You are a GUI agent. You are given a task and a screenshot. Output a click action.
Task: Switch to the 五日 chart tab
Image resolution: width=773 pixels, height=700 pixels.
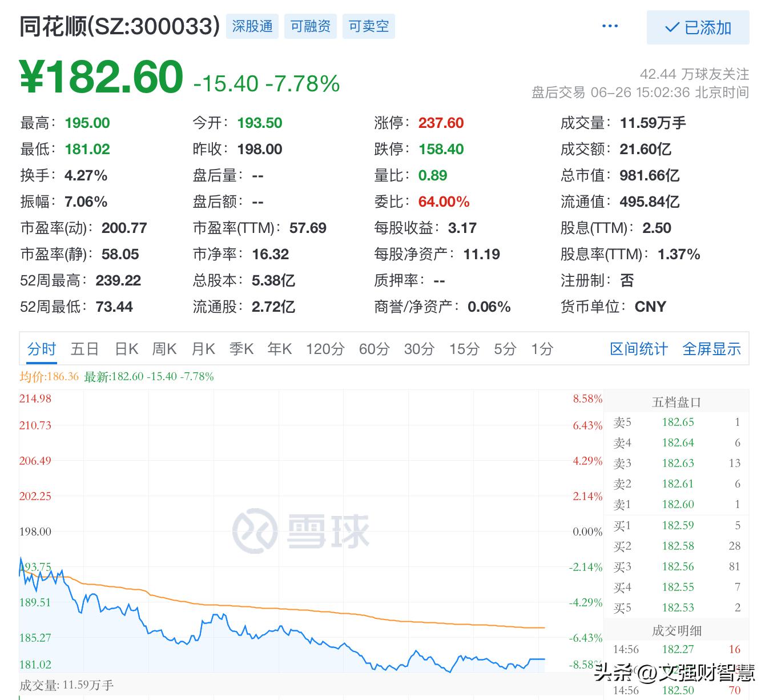[x=84, y=349]
